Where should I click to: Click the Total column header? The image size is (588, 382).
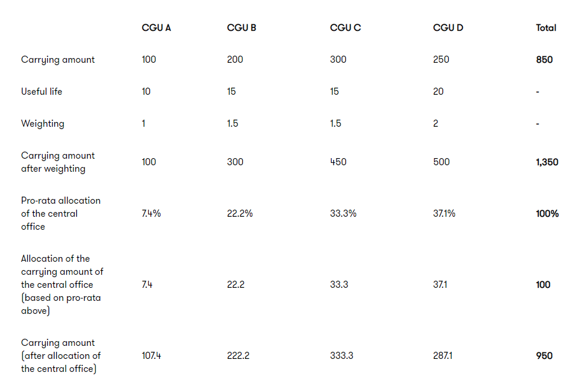click(546, 28)
